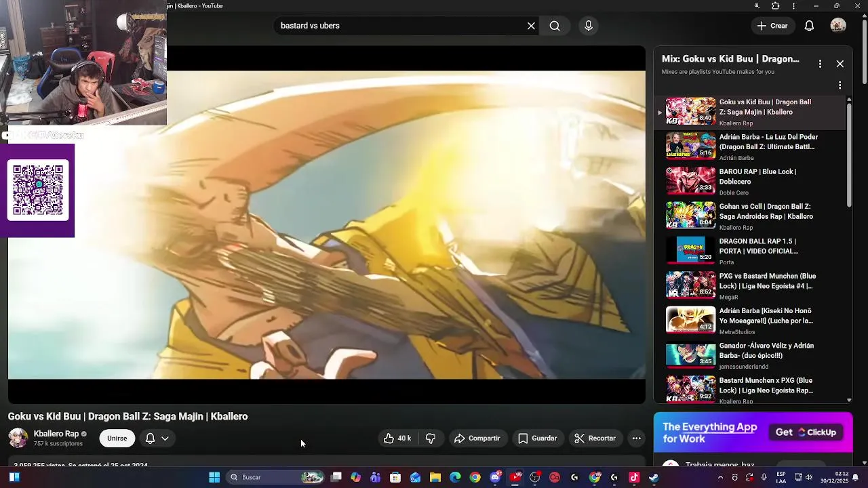Select BAROU RAP | Blue Lock video
The height and width of the screenshot is (488, 868).
[x=749, y=181]
